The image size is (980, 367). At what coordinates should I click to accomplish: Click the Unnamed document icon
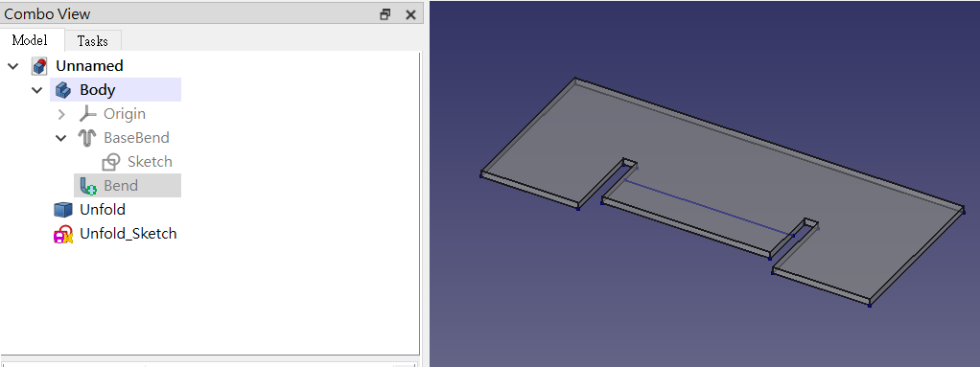pyautogui.click(x=39, y=65)
